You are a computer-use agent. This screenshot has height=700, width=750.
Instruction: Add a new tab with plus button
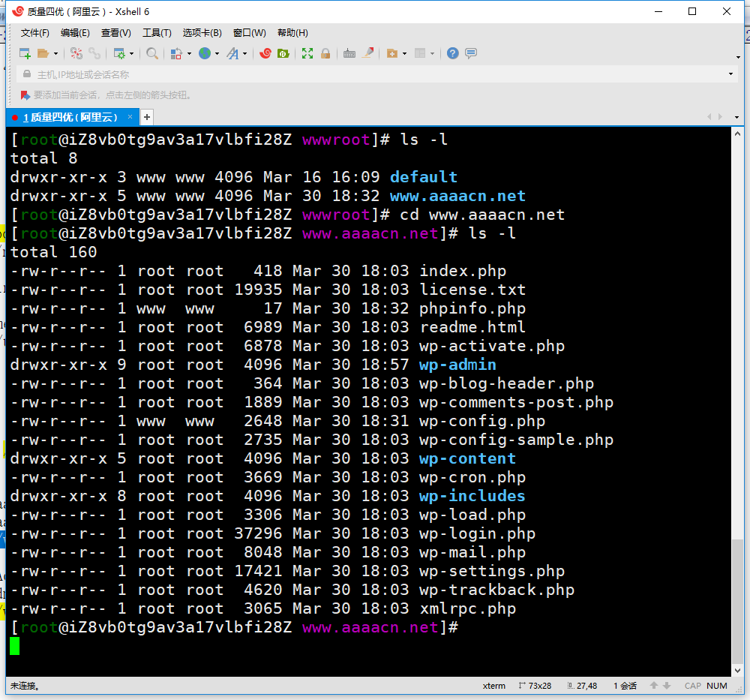tap(147, 117)
